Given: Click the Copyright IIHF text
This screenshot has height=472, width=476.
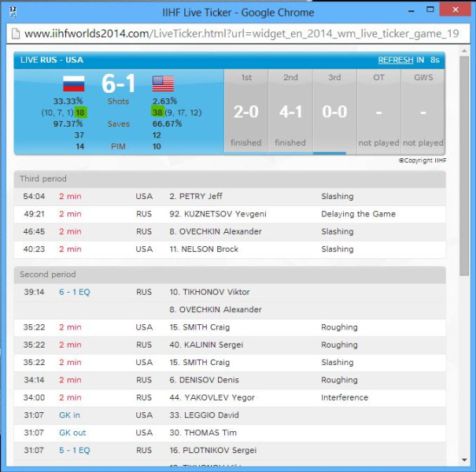Looking at the screenshot, I should (x=422, y=160).
